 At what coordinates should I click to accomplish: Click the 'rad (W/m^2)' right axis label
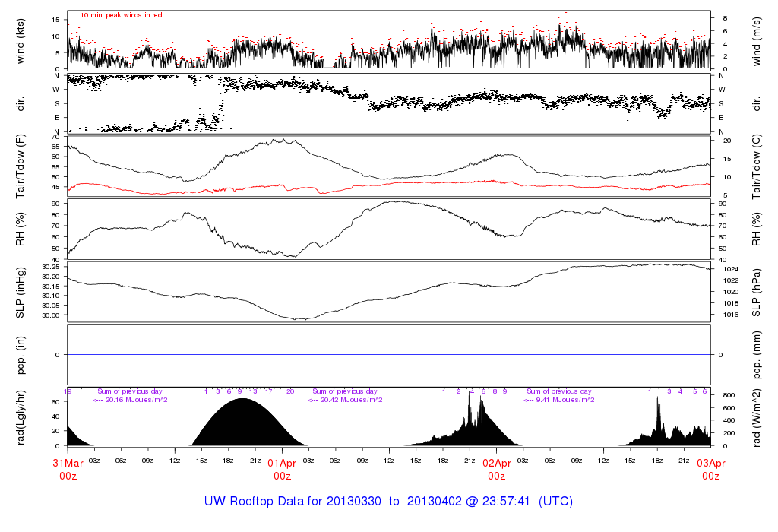coord(758,416)
